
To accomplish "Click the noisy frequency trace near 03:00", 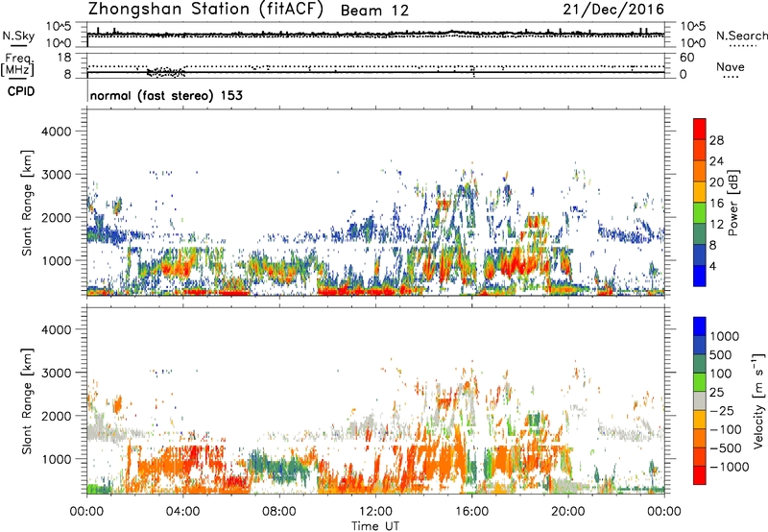I will point(166,72).
